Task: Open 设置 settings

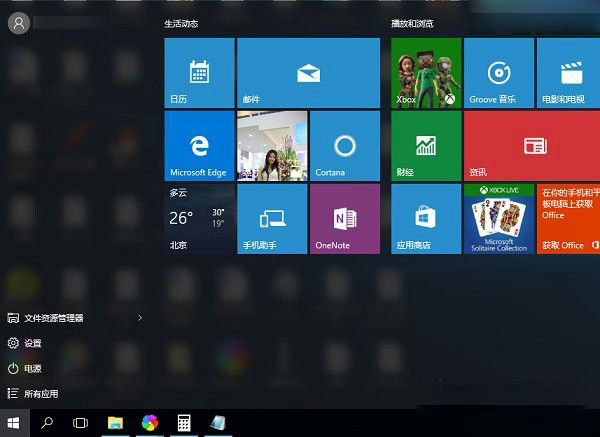Action: 24,343
